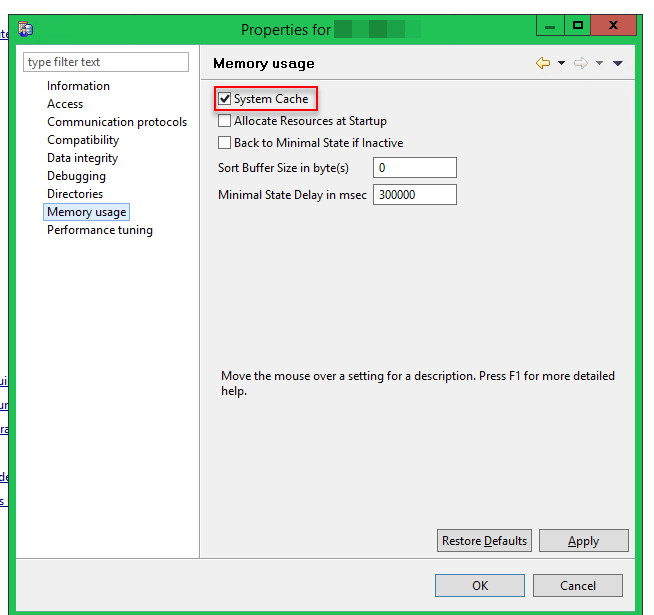Open the Access properties page

click(65, 104)
